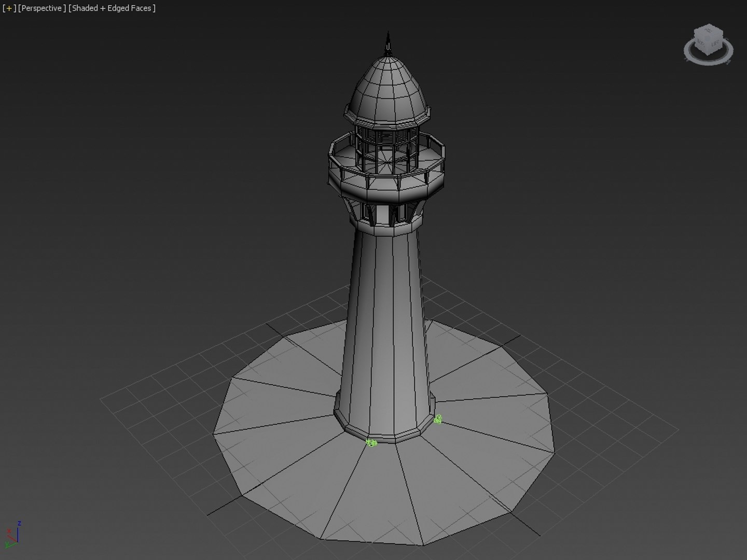747x560 pixels.
Task: Click the ViewCube navigation cube
Action: [709, 39]
